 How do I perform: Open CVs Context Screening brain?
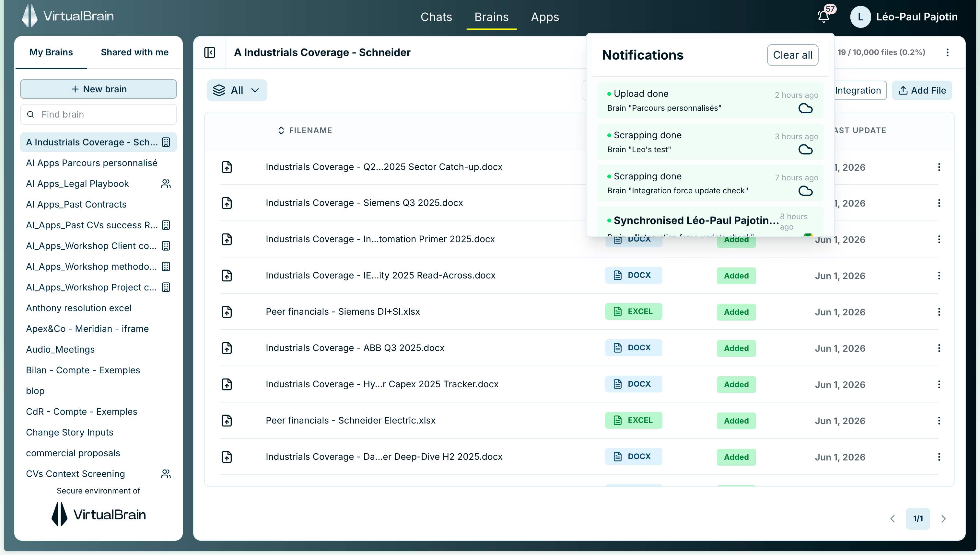(x=99, y=474)
